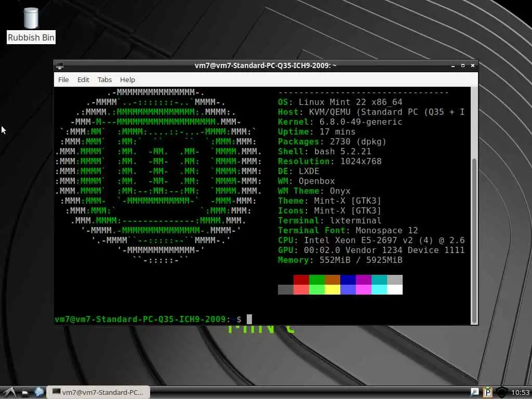This screenshot has height=399, width=532.
Task: Click the terminal window icon in the title bar
Action: click(59, 65)
